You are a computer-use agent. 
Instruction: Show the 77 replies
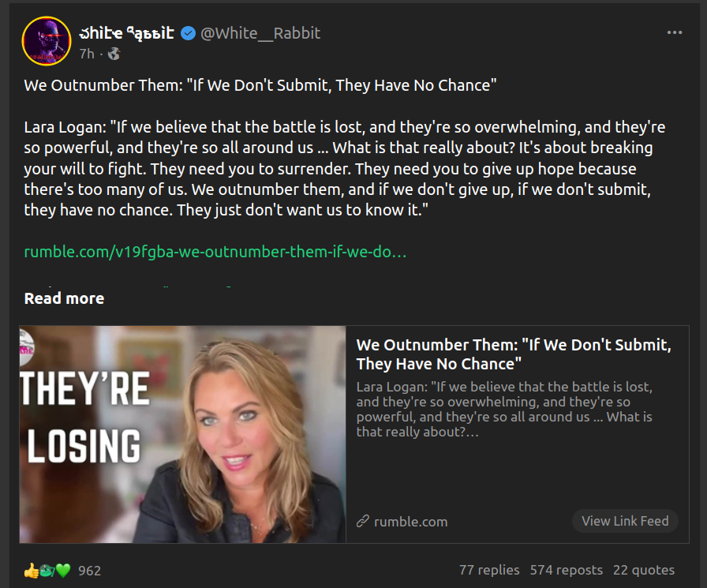tap(489, 570)
